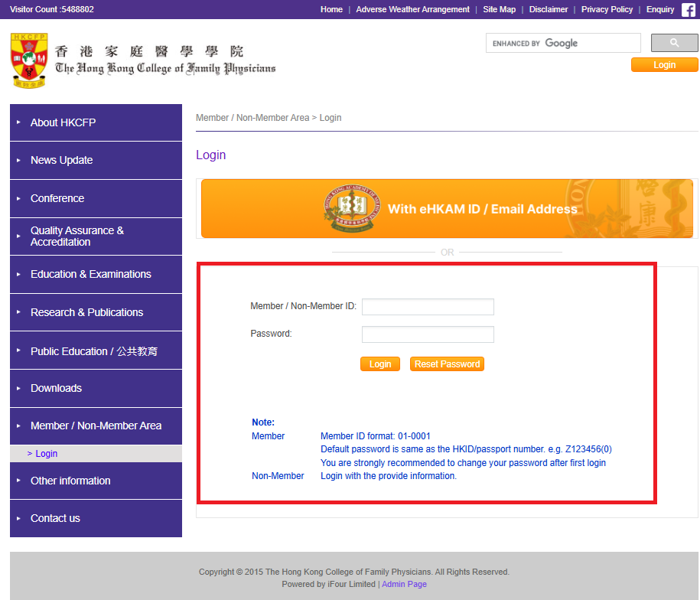The image size is (700, 600).
Task: Expand arrow beside Other information
Action: click(18, 481)
